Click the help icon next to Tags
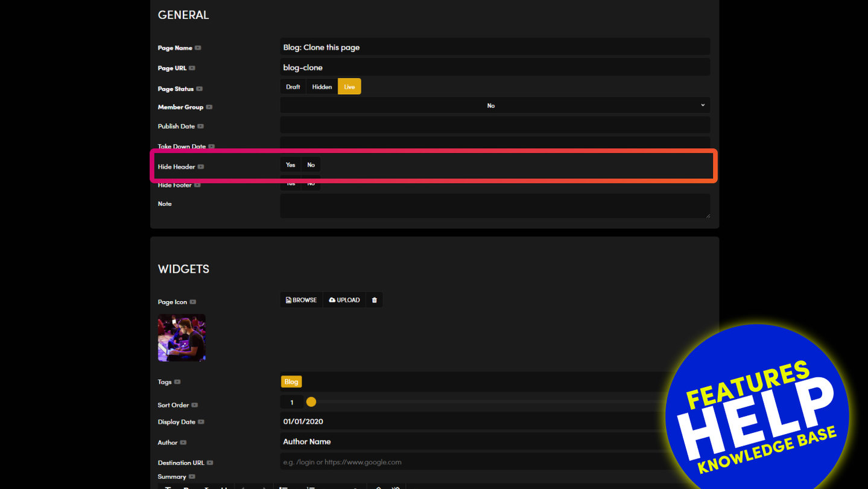 click(x=177, y=382)
